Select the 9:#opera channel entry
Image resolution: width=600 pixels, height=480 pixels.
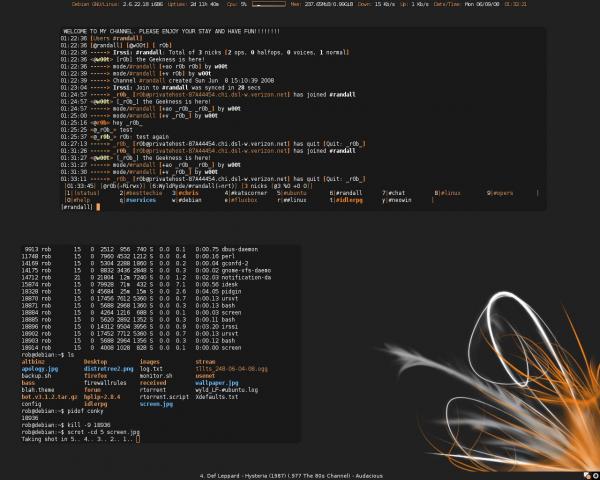pos(500,193)
